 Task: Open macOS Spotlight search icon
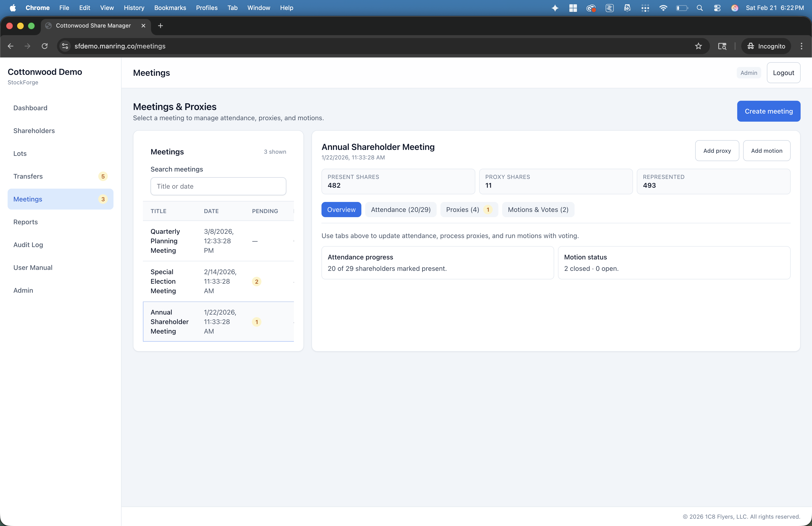coord(699,8)
